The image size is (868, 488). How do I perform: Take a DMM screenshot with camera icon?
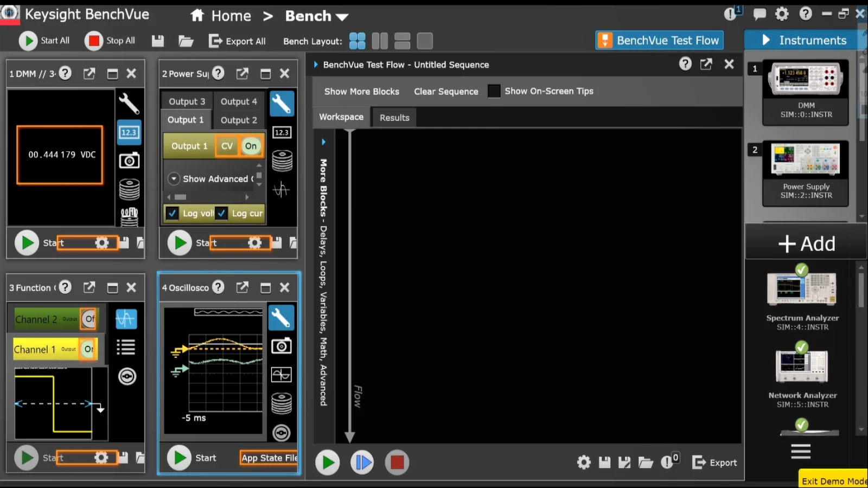point(129,160)
